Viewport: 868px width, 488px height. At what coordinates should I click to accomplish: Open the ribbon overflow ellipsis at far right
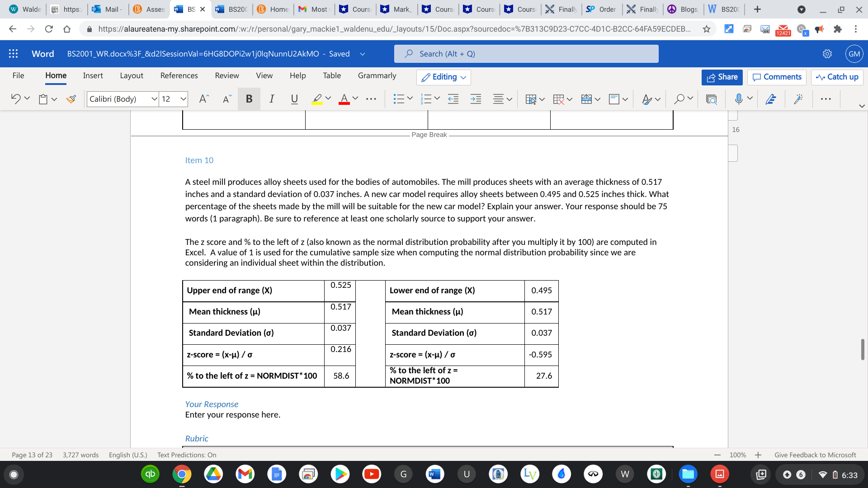pyautogui.click(x=826, y=99)
